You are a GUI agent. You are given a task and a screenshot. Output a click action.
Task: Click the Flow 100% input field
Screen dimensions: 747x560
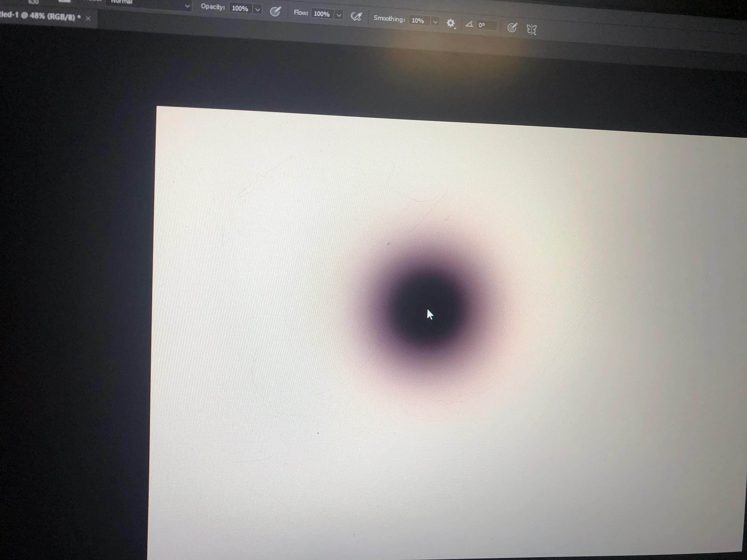[x=321, y=14]
